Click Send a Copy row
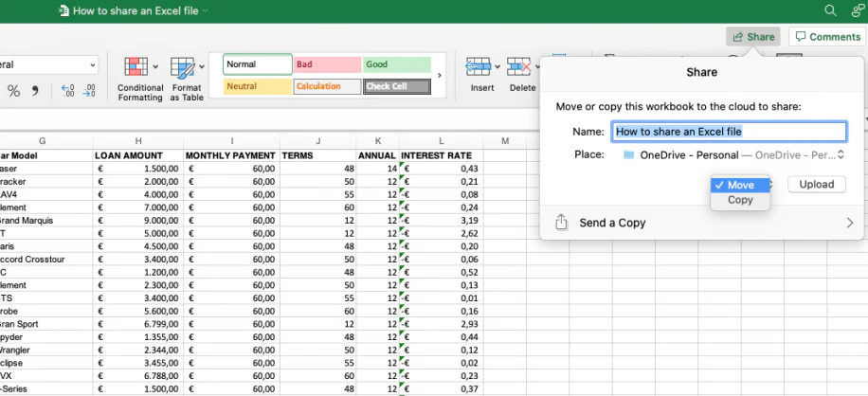This screenshot has width=868, height=396. pyautogui.click(x=702, y=223)
